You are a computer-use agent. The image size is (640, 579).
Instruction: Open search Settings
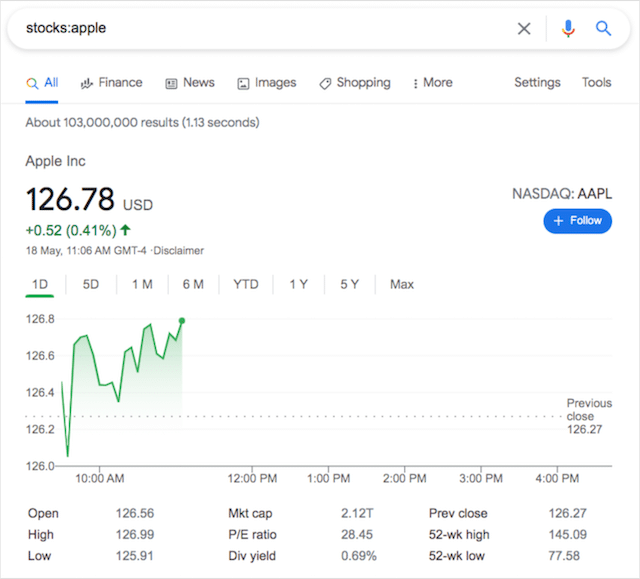(537, 82)
